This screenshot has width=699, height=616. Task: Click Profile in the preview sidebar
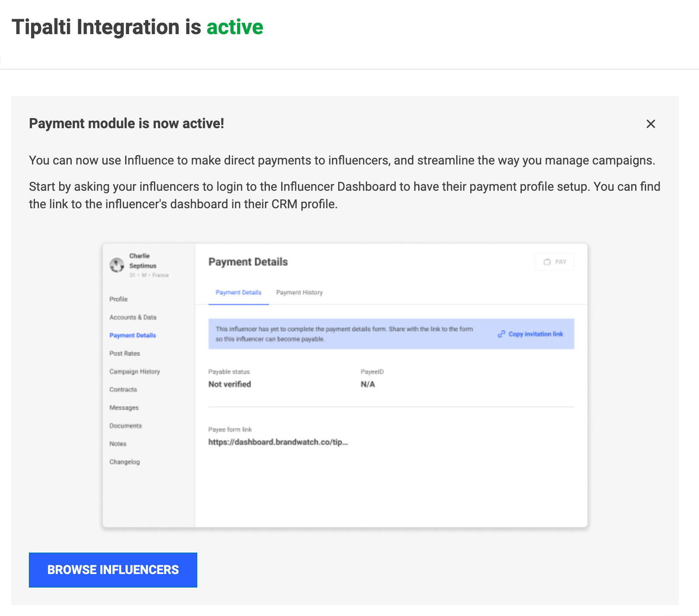(119, 299)
